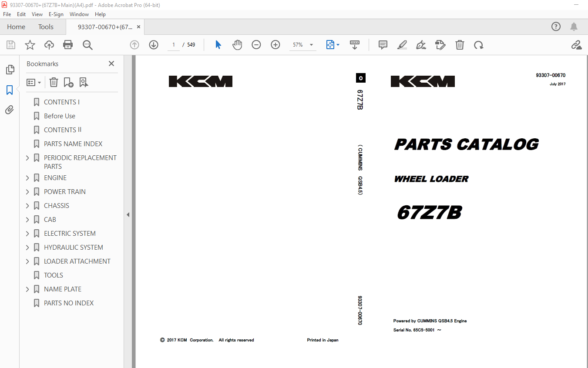
Task: Toggle scrolling mode icon
Action: (x=355, y=45)
